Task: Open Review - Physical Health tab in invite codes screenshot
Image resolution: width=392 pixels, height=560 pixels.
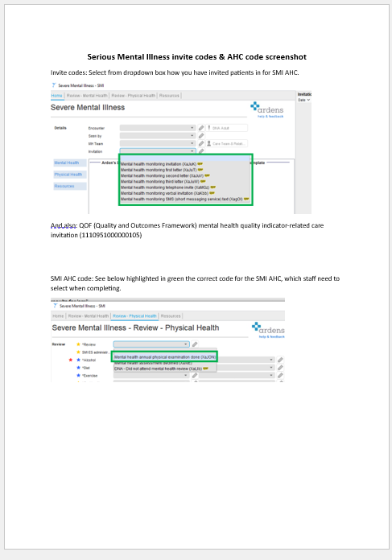Action: (x=134, y=96)
